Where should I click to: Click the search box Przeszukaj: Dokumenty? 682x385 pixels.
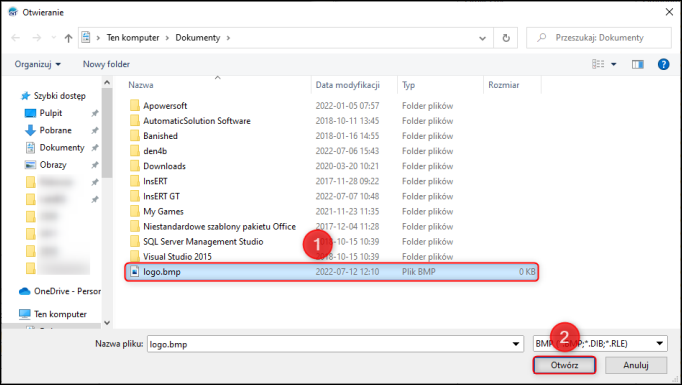click(x=598, y=38)
